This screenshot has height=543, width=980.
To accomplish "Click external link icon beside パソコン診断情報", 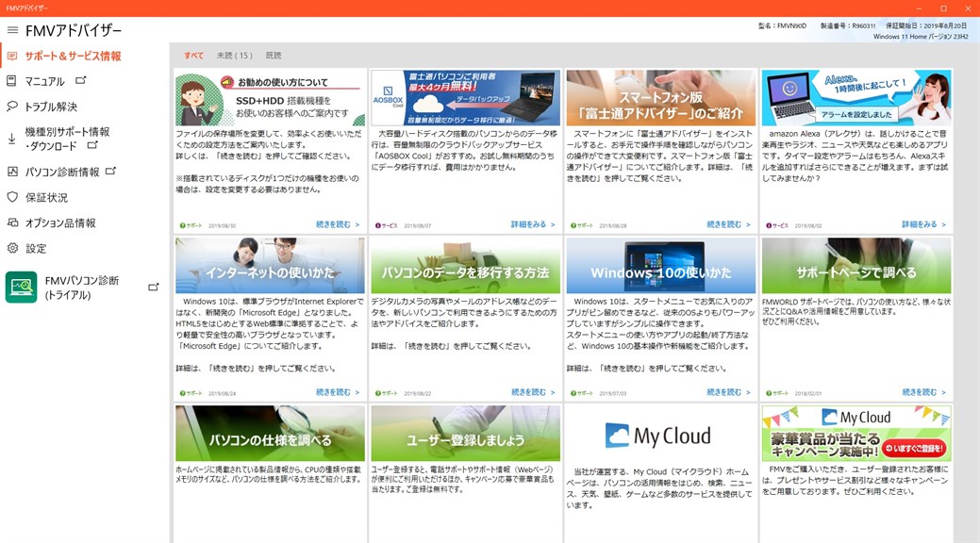I will (x=110, y=171).
